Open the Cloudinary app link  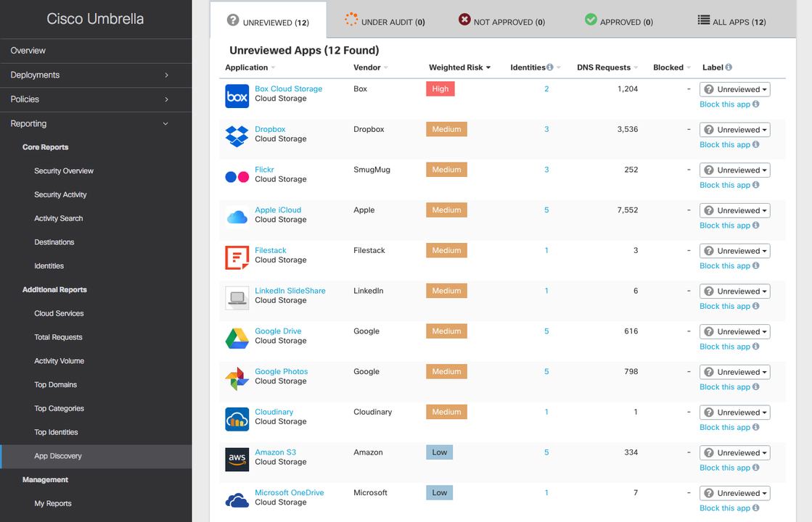click(x=274, y=411)
